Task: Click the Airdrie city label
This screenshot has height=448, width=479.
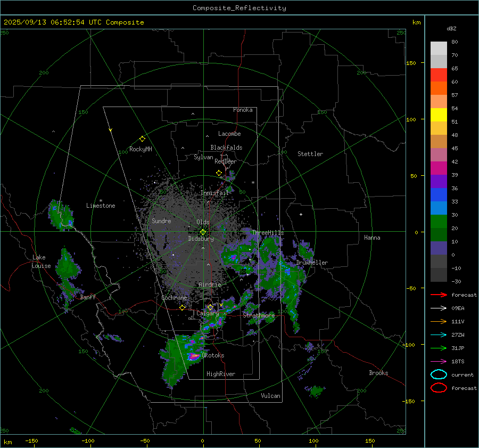Action: point(210,284)
